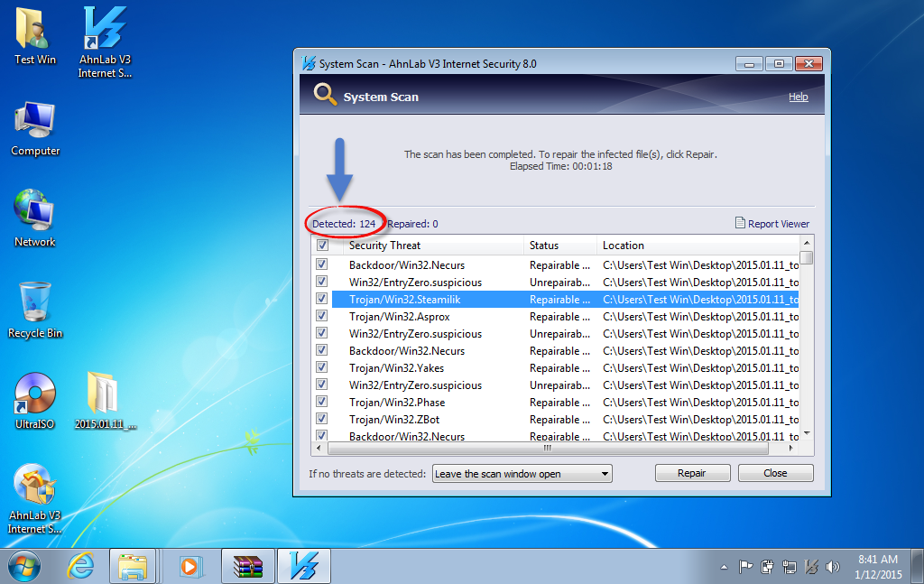Open the Network desktop icon

pos(34,218)
